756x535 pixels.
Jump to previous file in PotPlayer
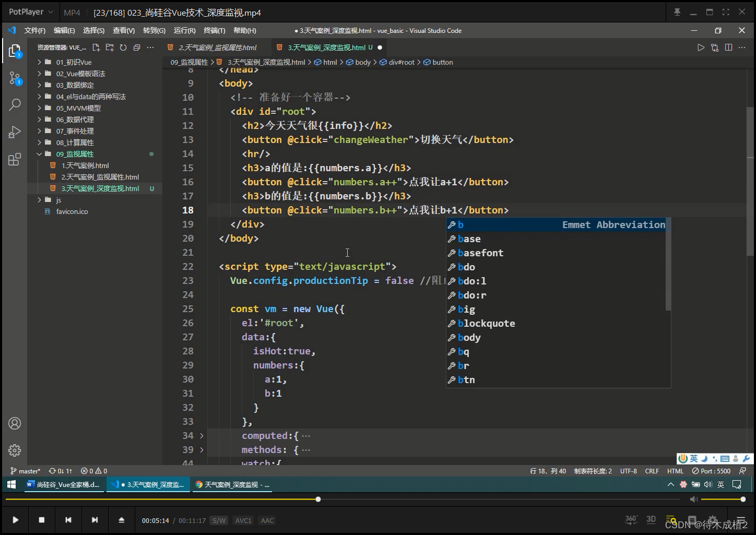(68, 520)
